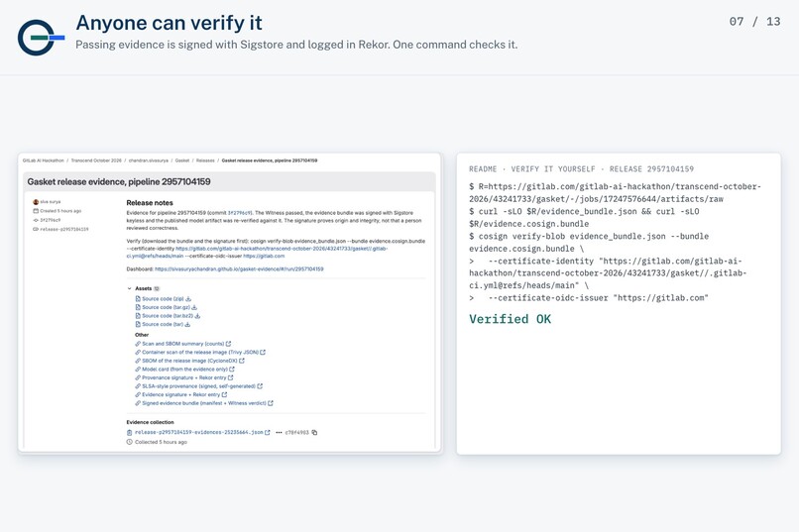Click the release-p2957104159 tag in sidebar
The height and width of the screenshot is (532, 799).
coord(64,230)
